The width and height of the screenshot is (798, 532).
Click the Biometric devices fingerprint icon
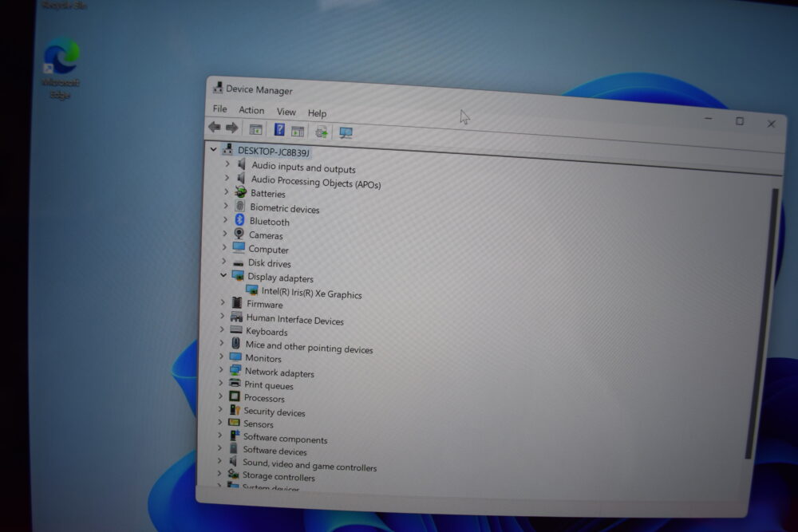[239, 206]
